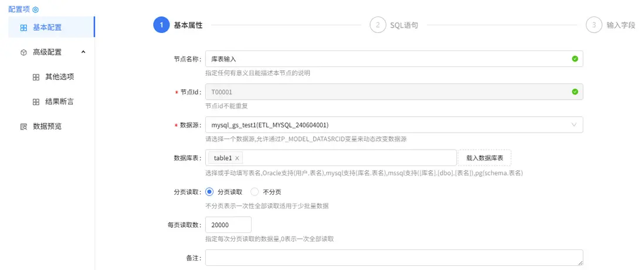Click the 分页读取 field label before radios

(x=188, y=191)
